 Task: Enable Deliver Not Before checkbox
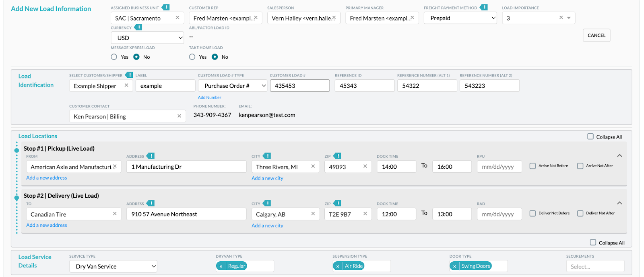[533, 213]
